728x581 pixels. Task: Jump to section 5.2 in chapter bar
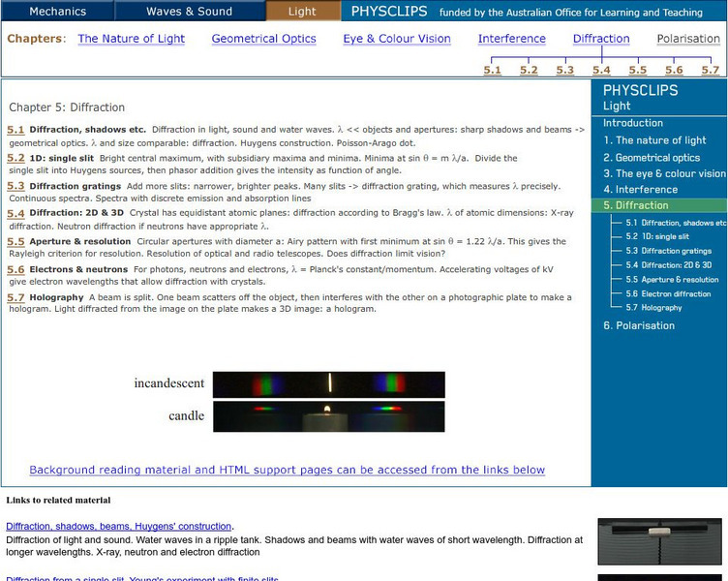pos(529,70)
